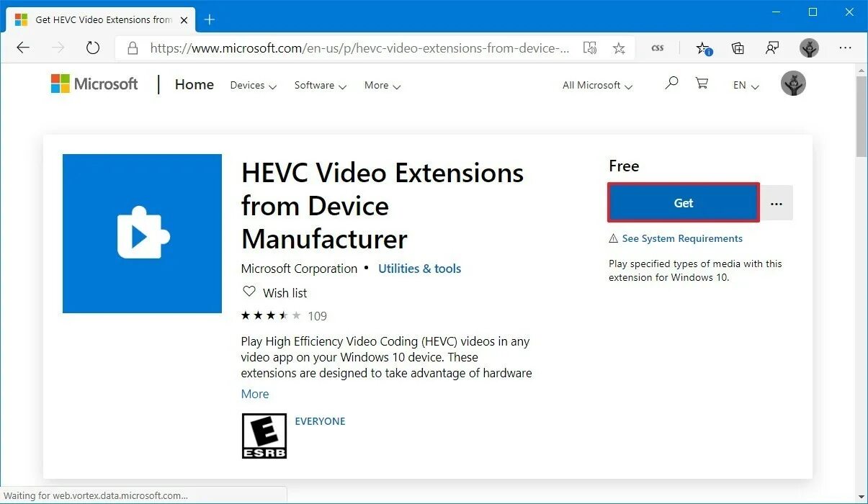The image size is (868, 504).
Task: Add this page to favorites star
Action: (x=619, y=48)
